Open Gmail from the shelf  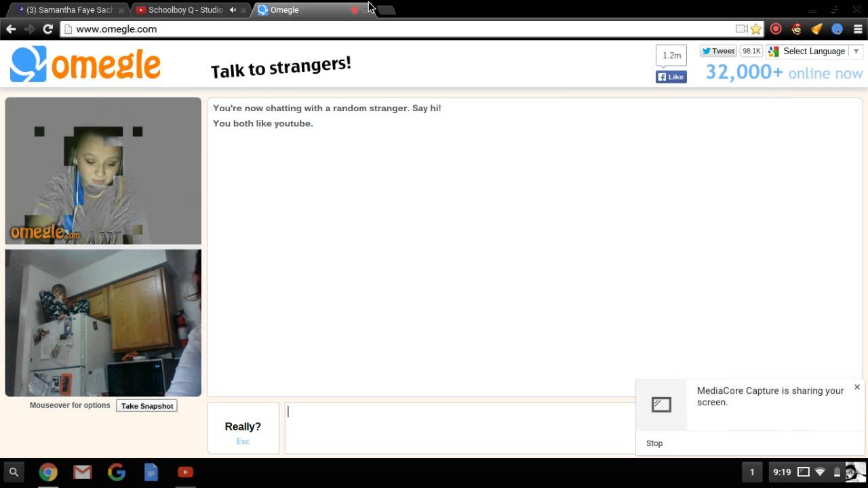coord(83,472)
